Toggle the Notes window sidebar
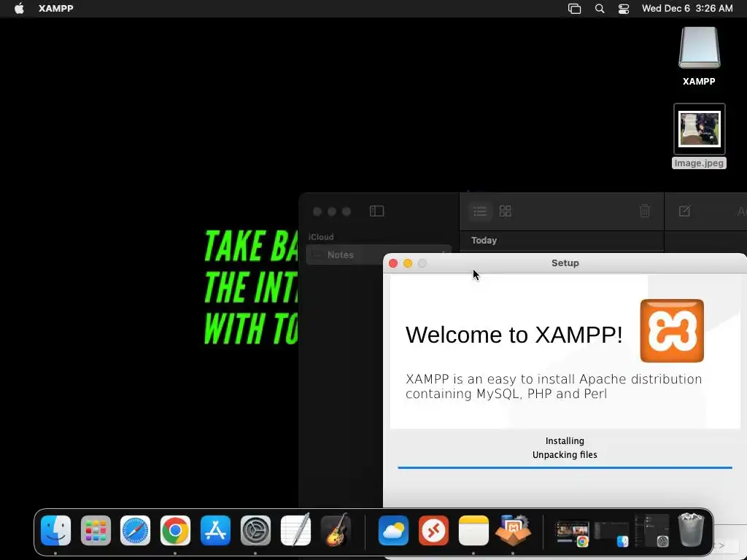 click(x=377, y=211)
